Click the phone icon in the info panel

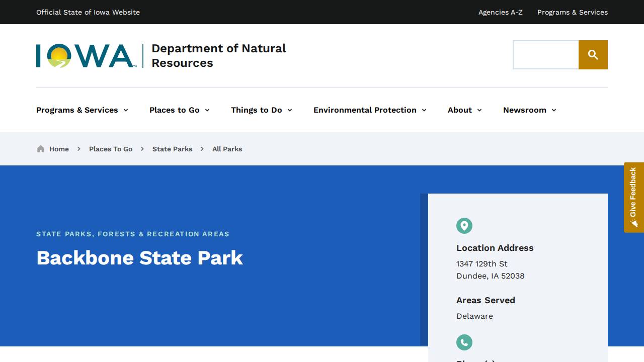(x=464, y=342)
